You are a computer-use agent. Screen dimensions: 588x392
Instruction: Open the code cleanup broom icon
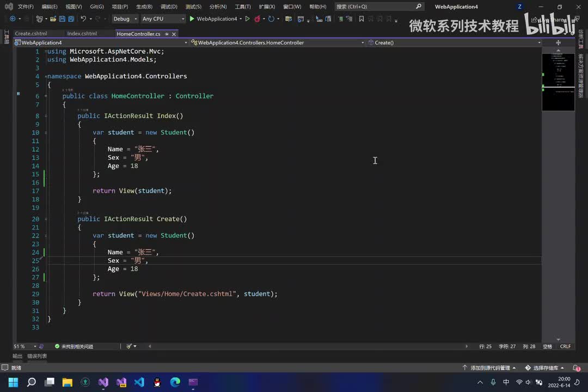click(130, 346)
